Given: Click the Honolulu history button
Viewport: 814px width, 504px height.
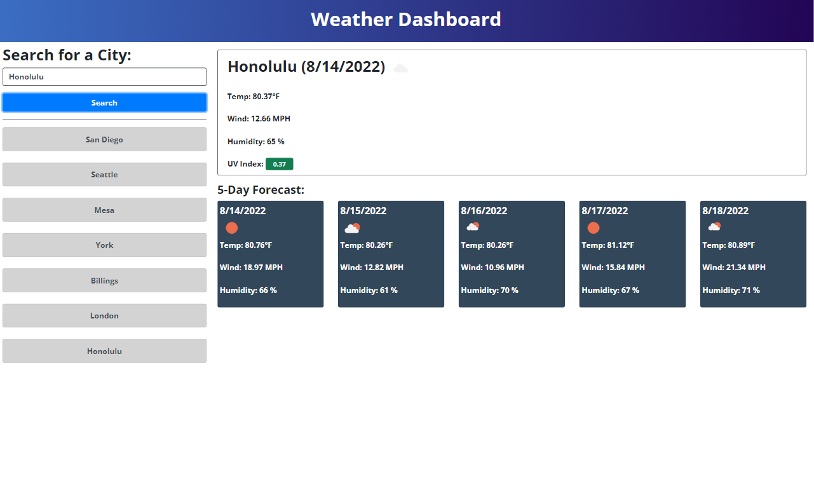Looking at the screenshot, I should click(x=104, y=351).
